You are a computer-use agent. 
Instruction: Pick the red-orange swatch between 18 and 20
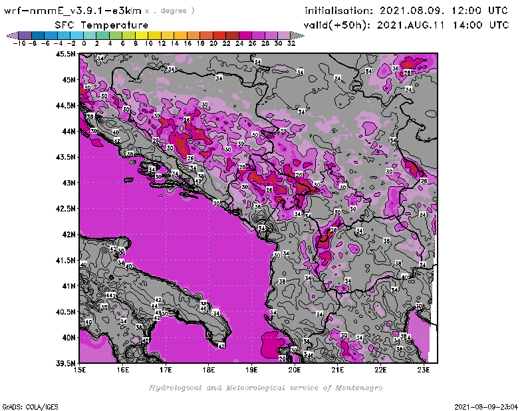[x=206, y=35]
